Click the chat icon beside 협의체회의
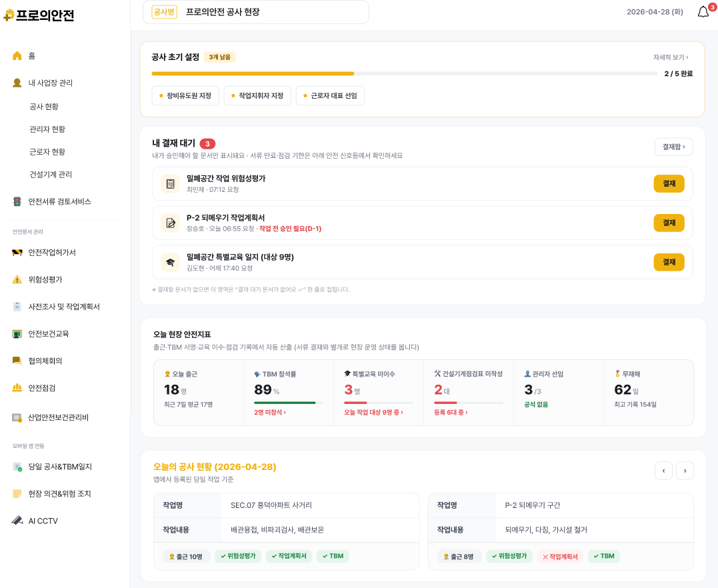Image resolution: width=718 pixels, height=588 pixels. (x=17, y=361)
